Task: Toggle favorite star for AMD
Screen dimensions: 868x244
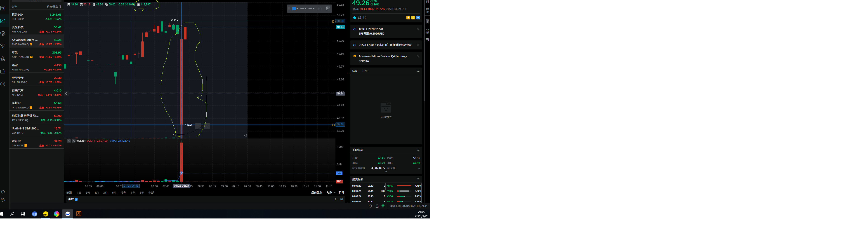Action: (x=354, y=18)
